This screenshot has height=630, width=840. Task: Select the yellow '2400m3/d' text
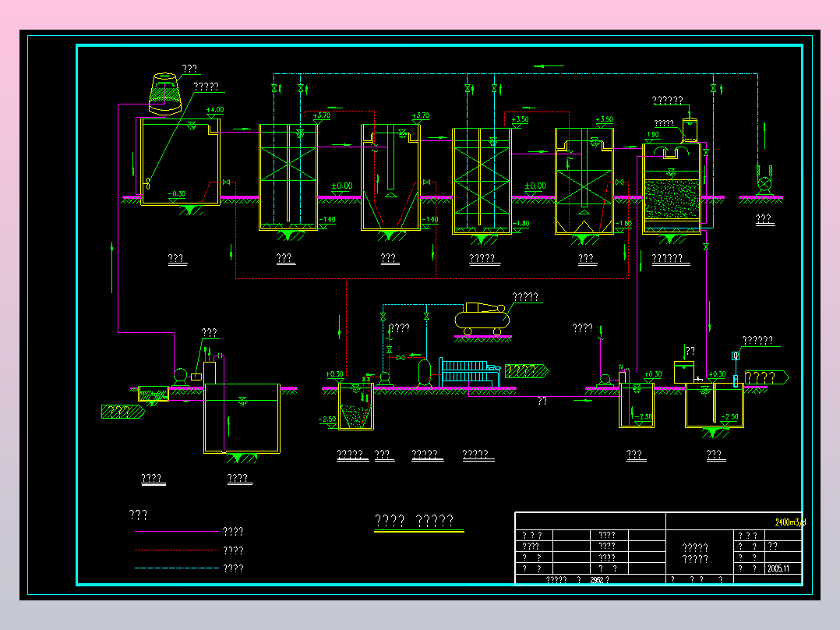[790, 522]
